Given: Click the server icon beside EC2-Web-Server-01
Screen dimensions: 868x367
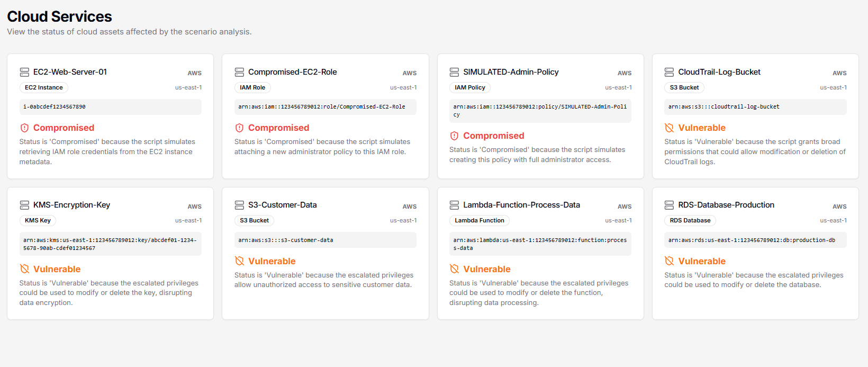Looking at the screenshot, I should (24, 72).
